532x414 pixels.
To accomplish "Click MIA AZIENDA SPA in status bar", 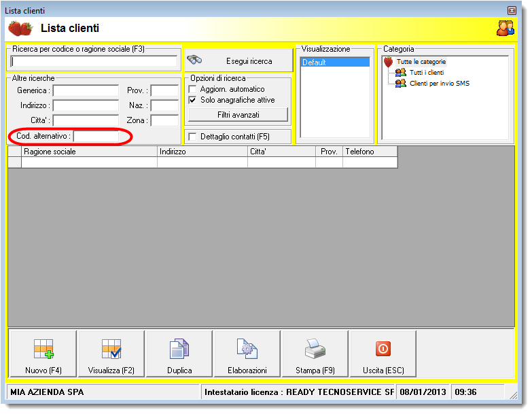I will [47, 393].
